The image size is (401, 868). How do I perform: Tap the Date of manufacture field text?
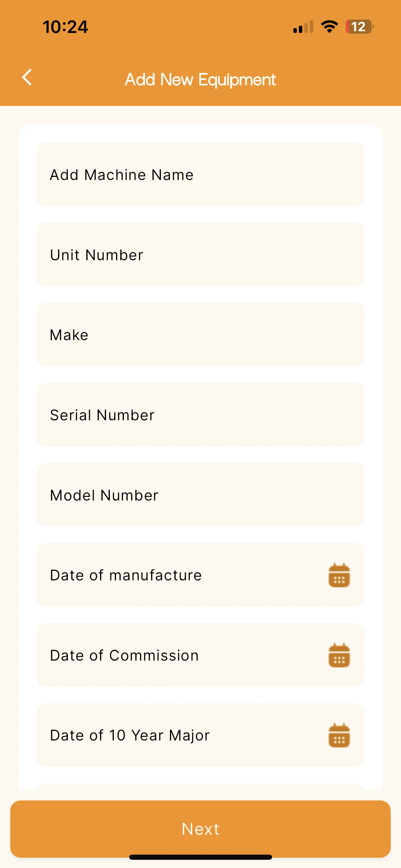[x=126, y=575]
